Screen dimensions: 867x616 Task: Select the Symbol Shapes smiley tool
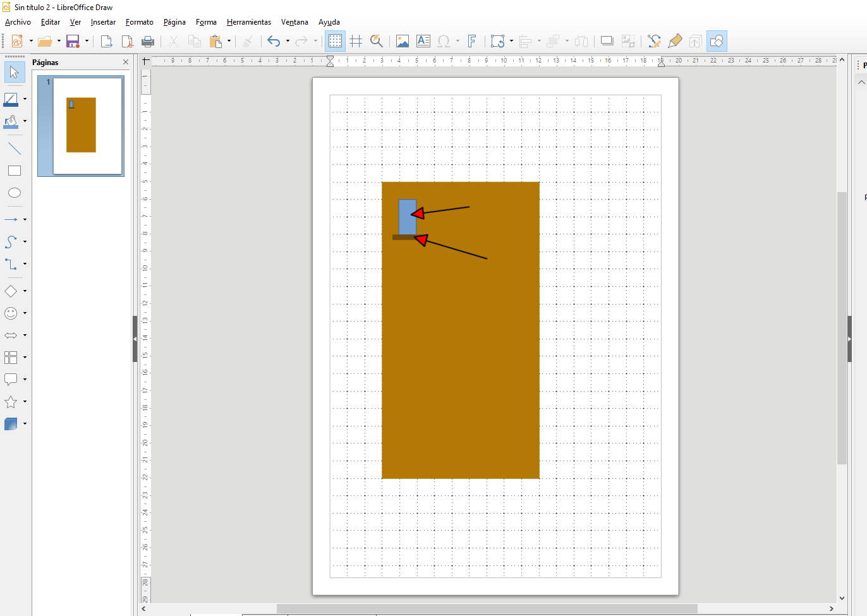pyautogui.click(x=11, y=313)
